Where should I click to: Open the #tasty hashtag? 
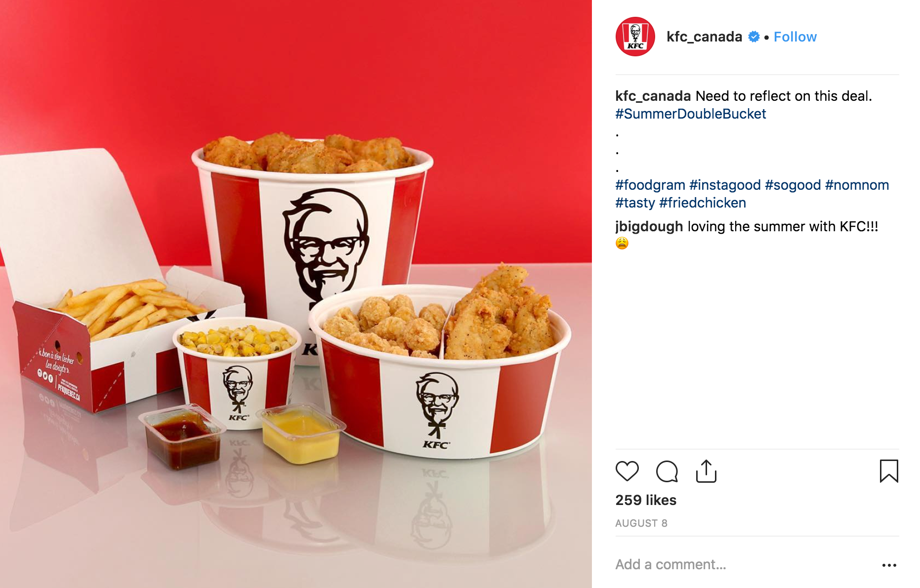coord(635,203)
